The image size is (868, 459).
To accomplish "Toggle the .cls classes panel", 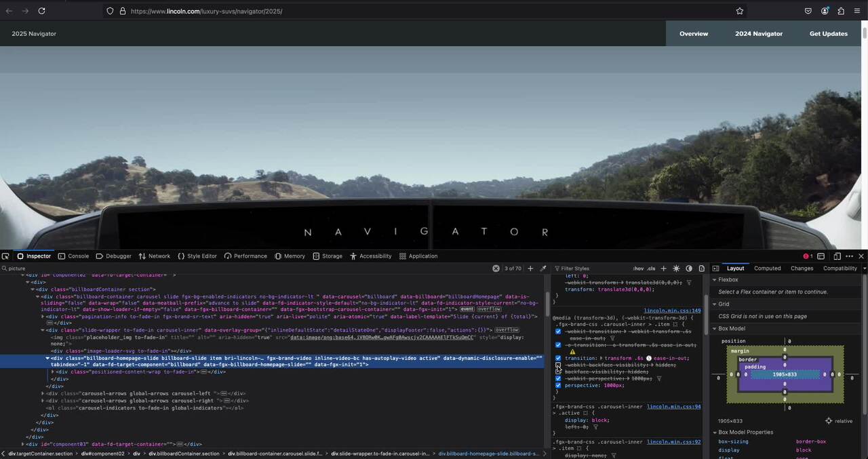I will point(651,268).
